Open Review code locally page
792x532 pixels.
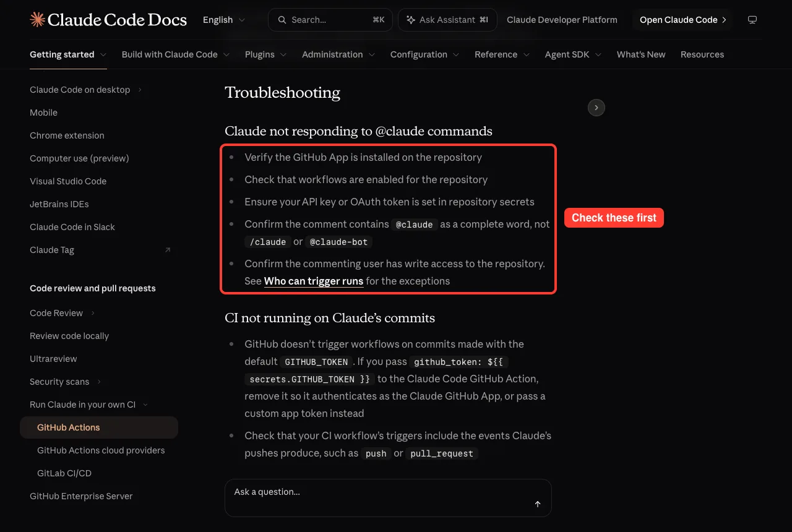pos(69,336)
